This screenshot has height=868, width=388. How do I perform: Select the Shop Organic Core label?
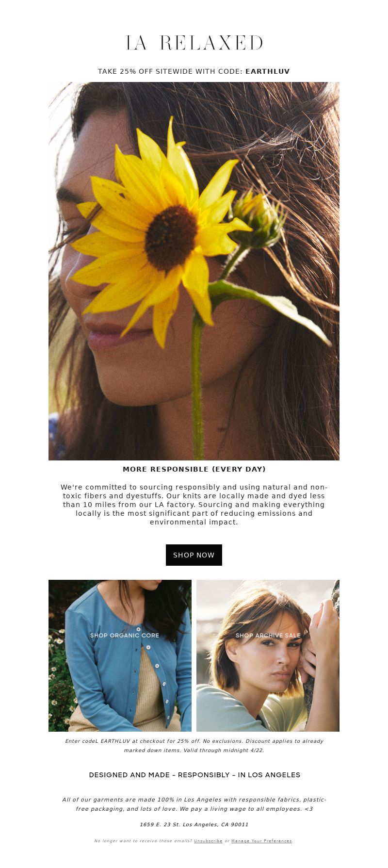(x=125, y=635)
